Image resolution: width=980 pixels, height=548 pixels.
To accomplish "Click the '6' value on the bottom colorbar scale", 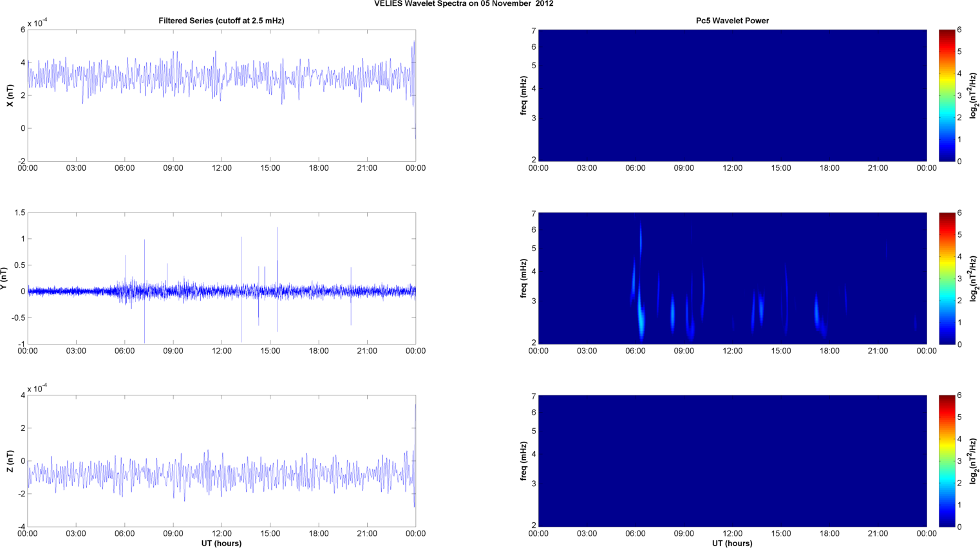I will tap(959, 396).
